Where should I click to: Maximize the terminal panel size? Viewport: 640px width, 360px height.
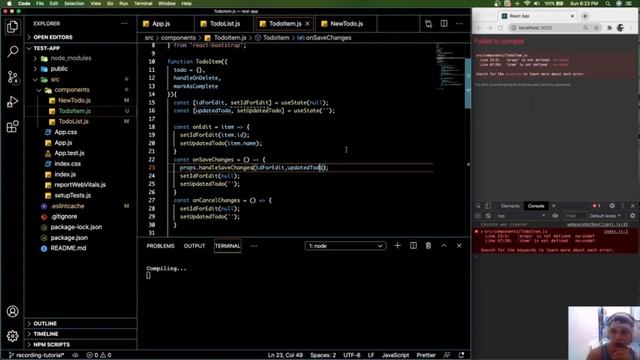click(x=444, y=246)
